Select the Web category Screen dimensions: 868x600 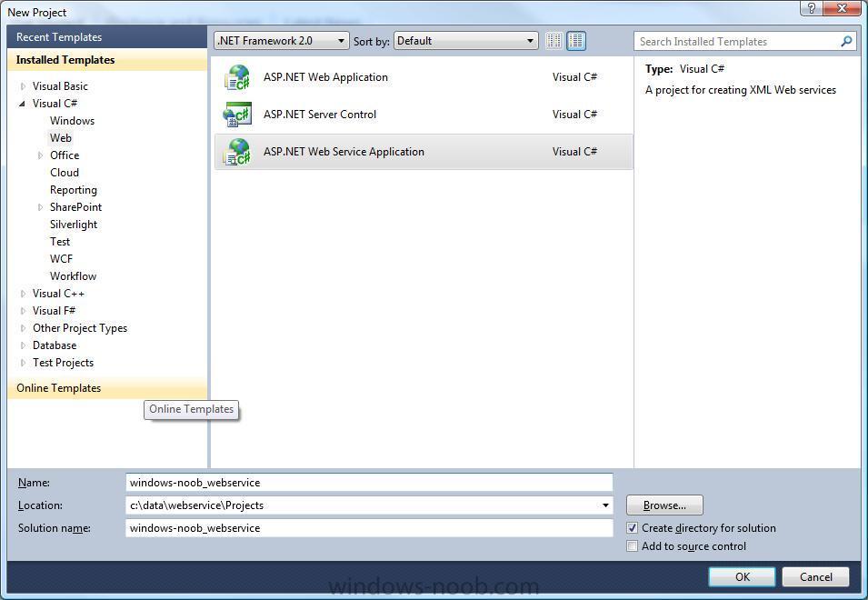point(60,138)
